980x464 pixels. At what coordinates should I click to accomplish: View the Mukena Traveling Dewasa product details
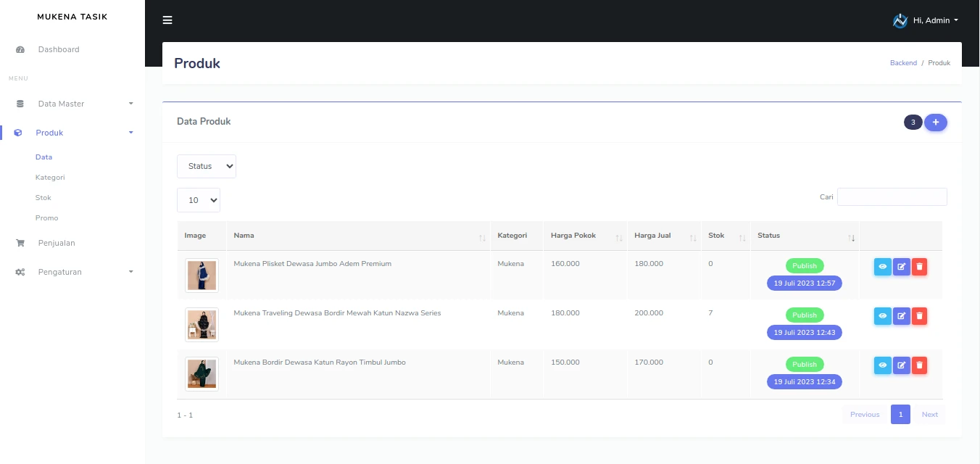click(882, 315)
